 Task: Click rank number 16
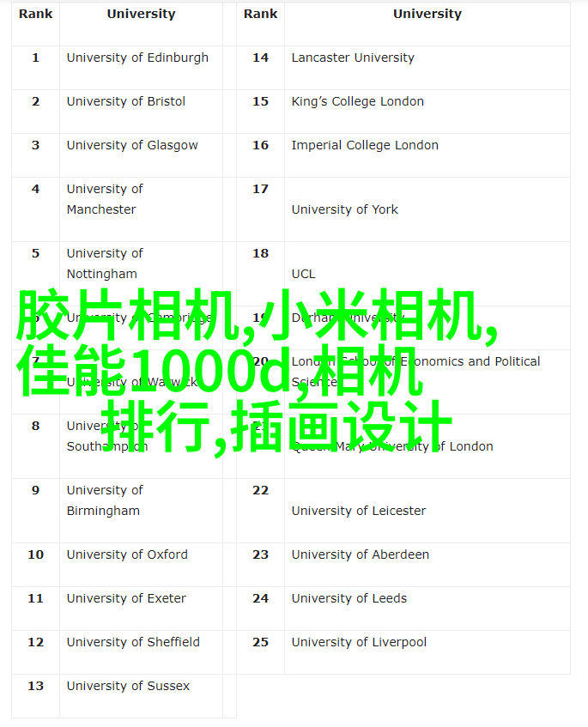261,145
